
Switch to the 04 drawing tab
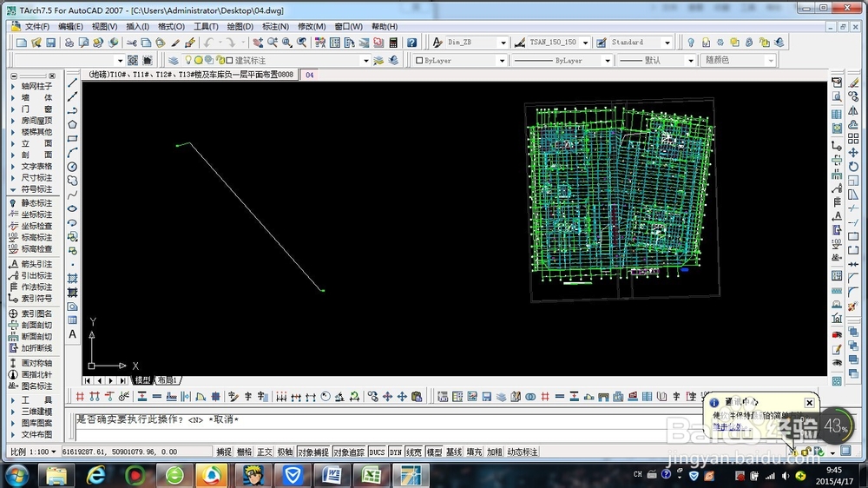[x=309, y=75]
